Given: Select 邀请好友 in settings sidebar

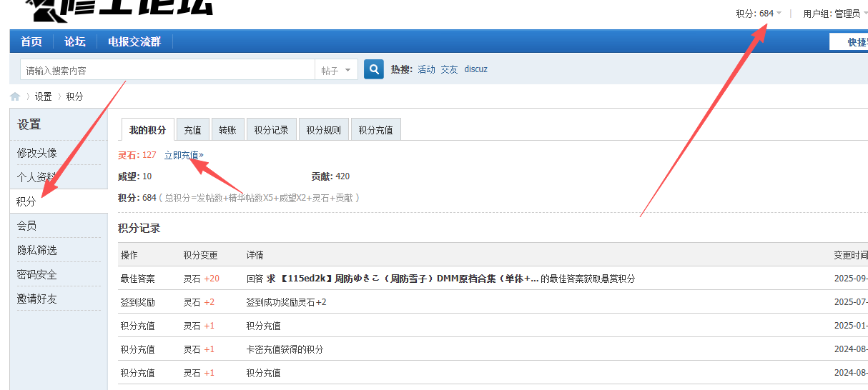Looking at the screenshot, I should (37, 299).
